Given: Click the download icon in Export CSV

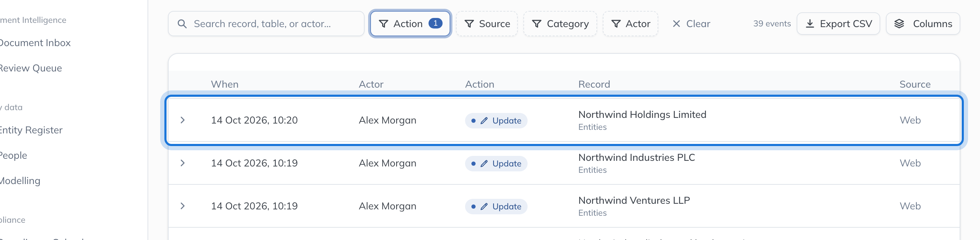Looking at the screenshot, I should [x=810, y=24].
